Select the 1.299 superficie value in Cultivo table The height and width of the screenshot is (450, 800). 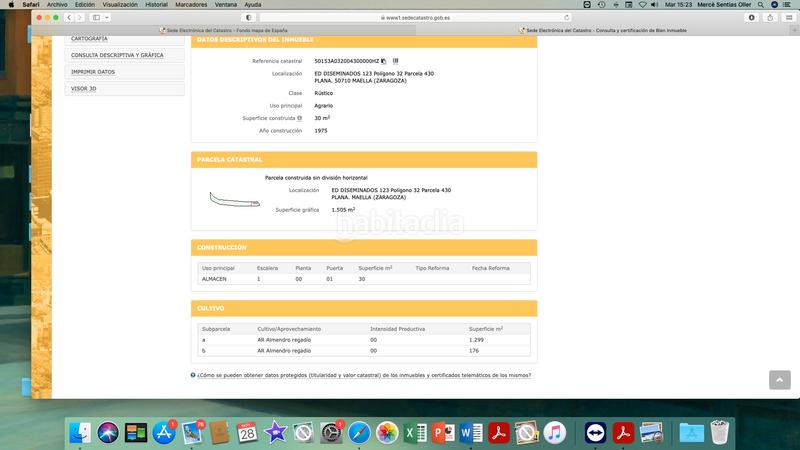click(476, 340)
